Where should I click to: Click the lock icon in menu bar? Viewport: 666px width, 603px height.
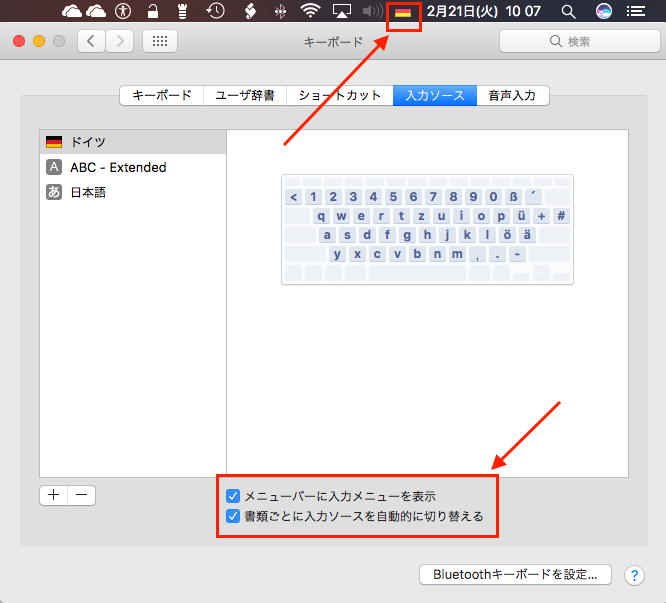(x=152, y=11)
